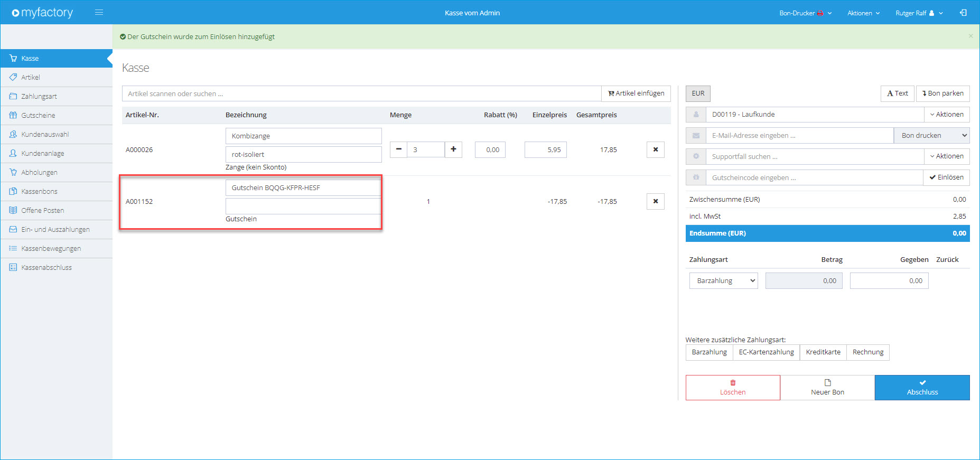Viewport: 980px width, 460px height.
Task: Add Rechnung payment method
Action: pos(868,352)
